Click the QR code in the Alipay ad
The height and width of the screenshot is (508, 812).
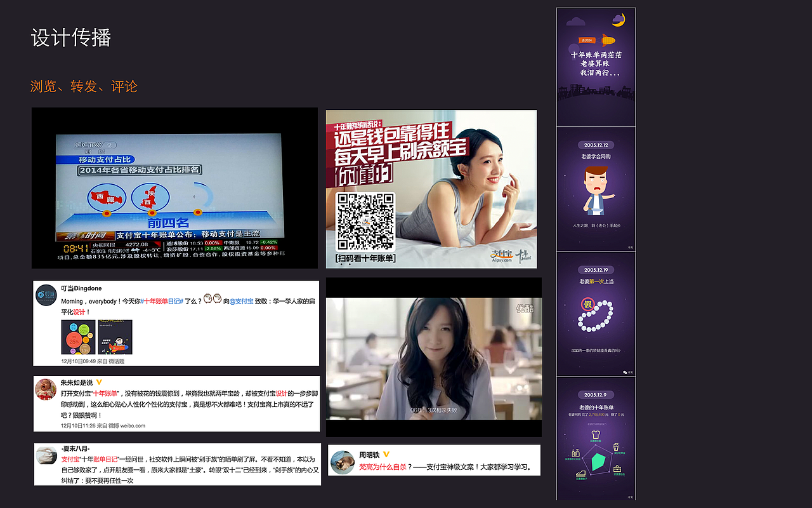[x=365, y=222]
